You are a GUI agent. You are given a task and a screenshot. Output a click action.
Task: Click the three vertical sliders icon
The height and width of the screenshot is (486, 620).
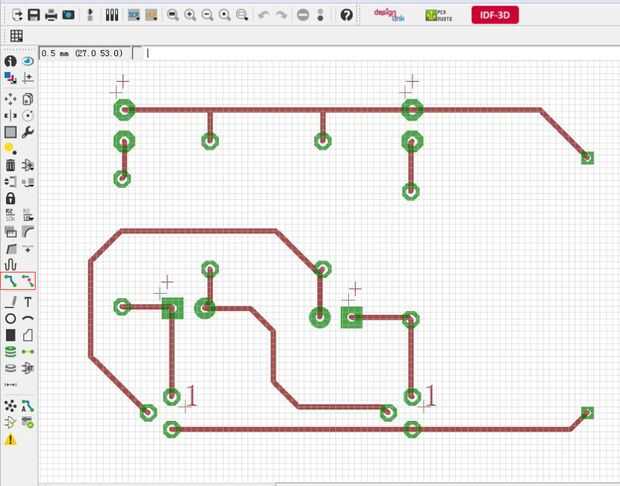tap(112, 15)
